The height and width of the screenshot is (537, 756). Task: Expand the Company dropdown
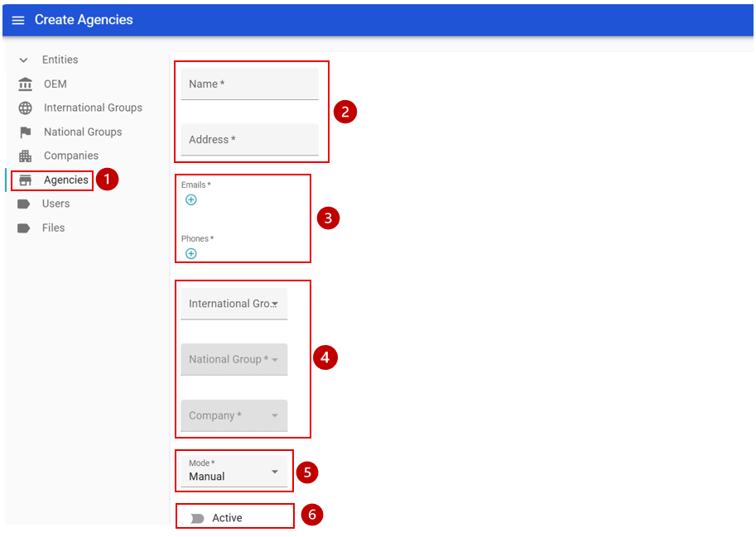(x=234, y=416)
